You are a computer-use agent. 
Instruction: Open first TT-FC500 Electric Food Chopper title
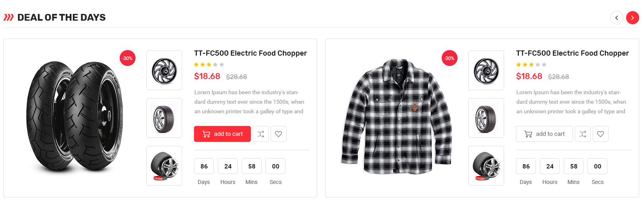(x=250, y=53)
